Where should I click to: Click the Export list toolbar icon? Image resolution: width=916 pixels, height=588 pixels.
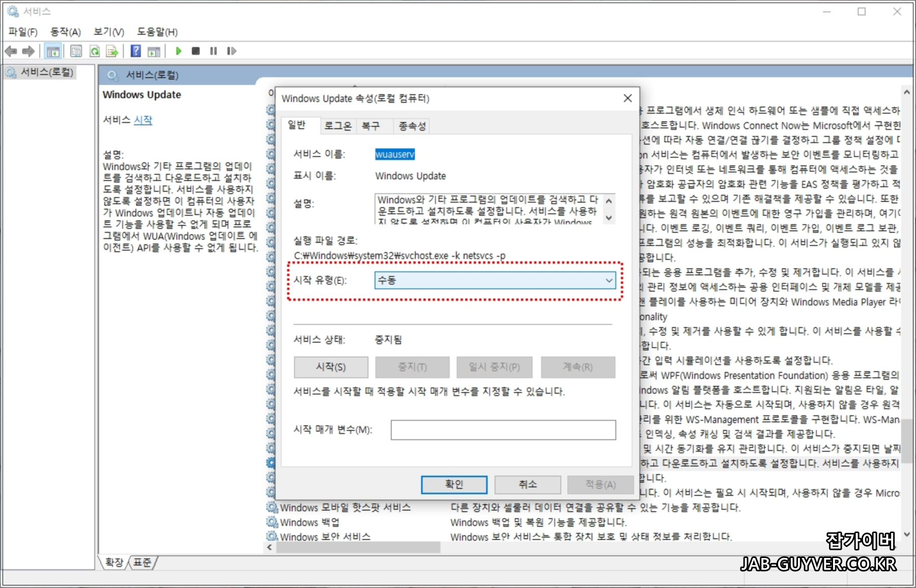point(112,51)
